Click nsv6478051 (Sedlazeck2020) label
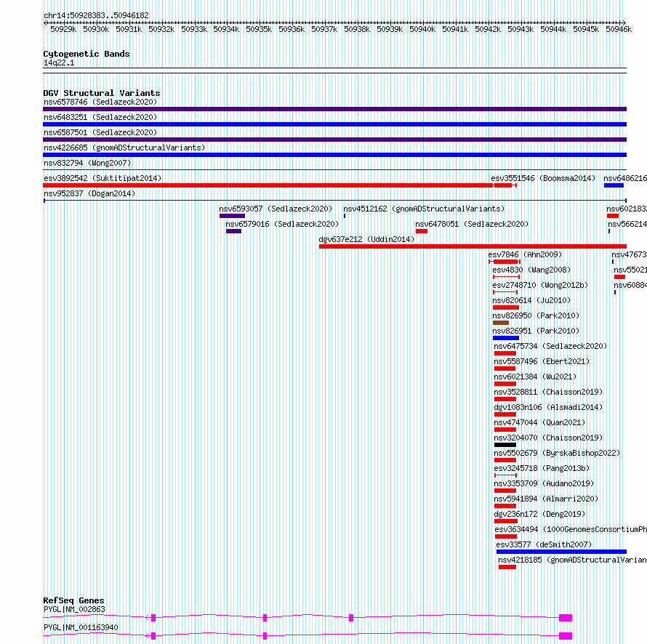 tap(472, 224)
